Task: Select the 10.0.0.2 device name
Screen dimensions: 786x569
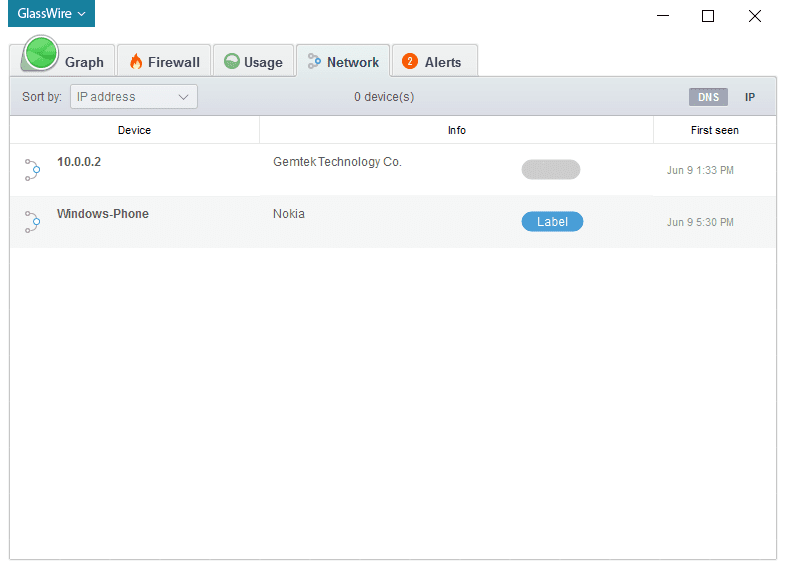Action: 79,161
